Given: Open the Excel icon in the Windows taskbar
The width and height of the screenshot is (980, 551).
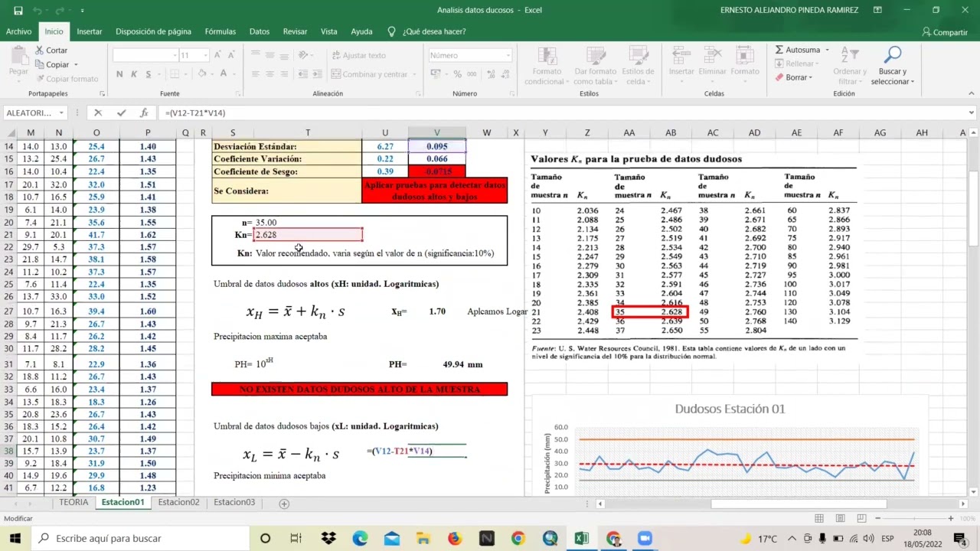Looking at the screenshot, I should (582, 538).
